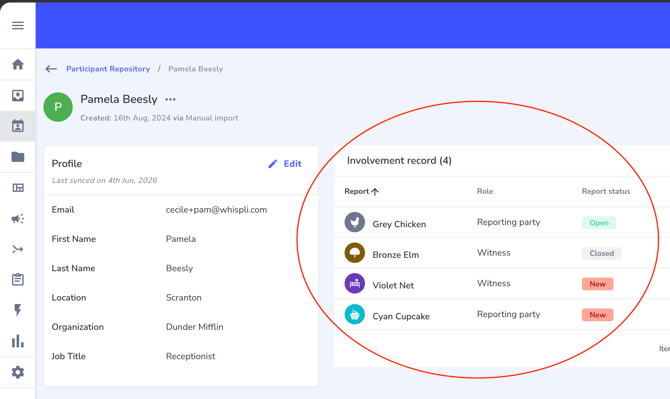This screenshot has height=399, width=670.
Task: Click the Involvement record (4) heading
Action: coord(399,161)
